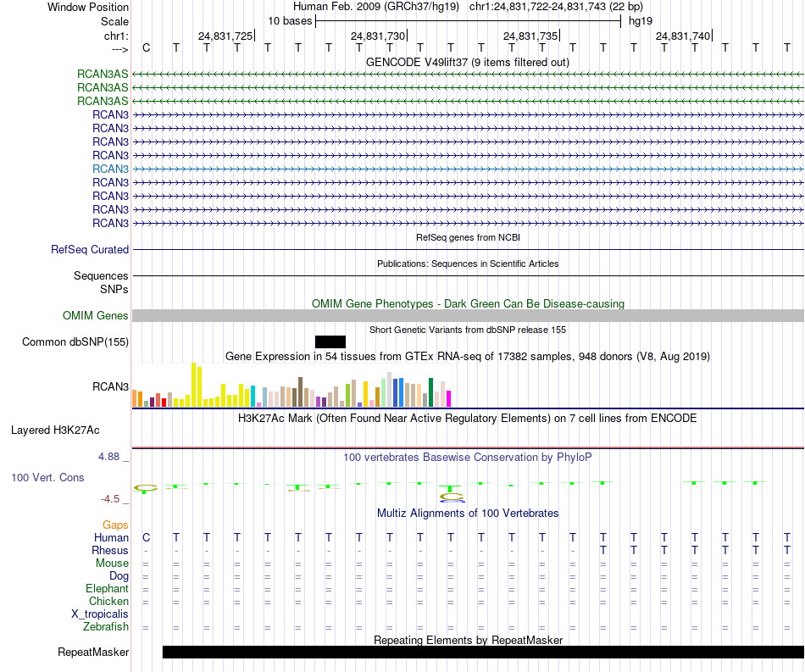Select the Gaps row label
The height and width of the screenshot is (672, 805).
pyautogui.click(x=115, y=525)
